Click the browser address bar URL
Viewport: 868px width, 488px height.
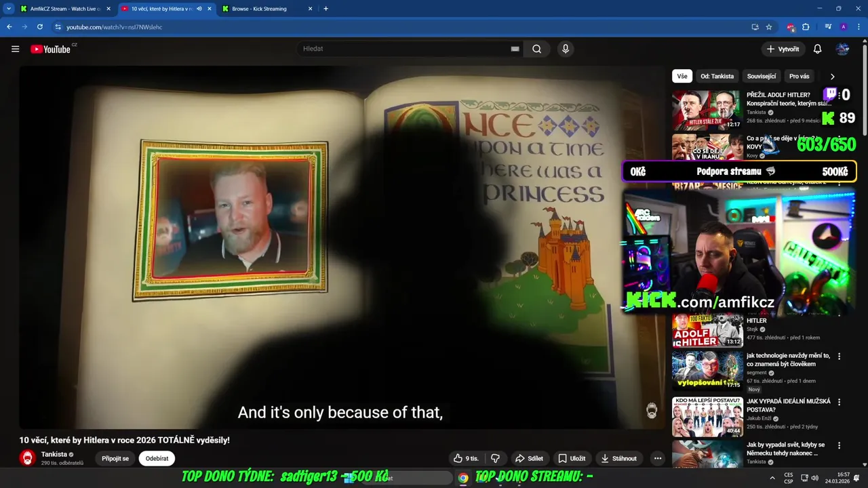coord(114,27)
